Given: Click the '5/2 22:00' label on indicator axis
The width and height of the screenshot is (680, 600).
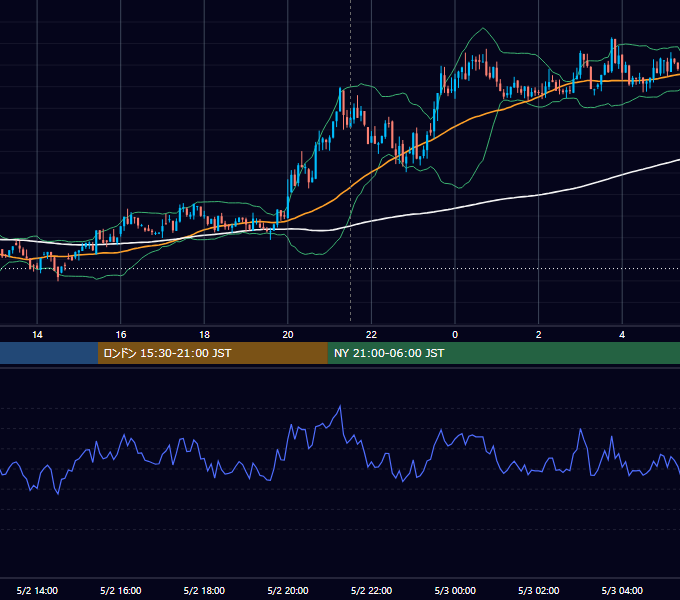Looking at the screenshot, I should tap(371, 590).
